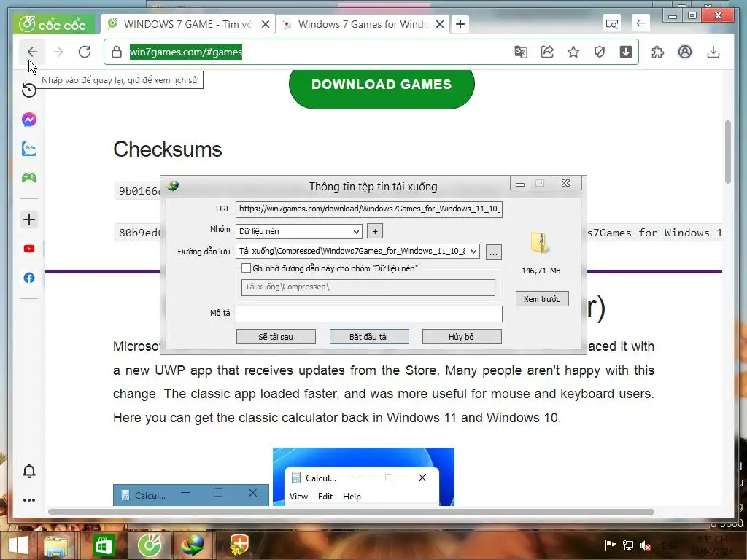Click the disabled 'Tải xuống\Compressed\' path field
This screenshot has height=560, width=747.
pyautogui.click(x=368, y=287)
